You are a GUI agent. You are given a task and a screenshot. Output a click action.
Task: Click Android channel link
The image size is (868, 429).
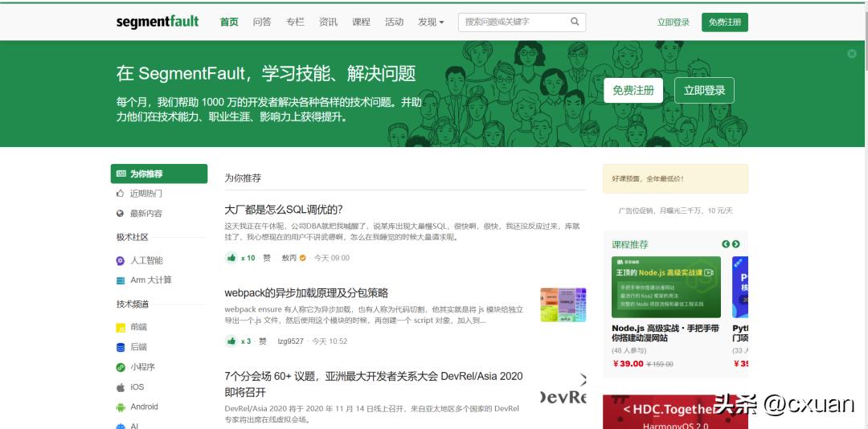pos(144,407)
